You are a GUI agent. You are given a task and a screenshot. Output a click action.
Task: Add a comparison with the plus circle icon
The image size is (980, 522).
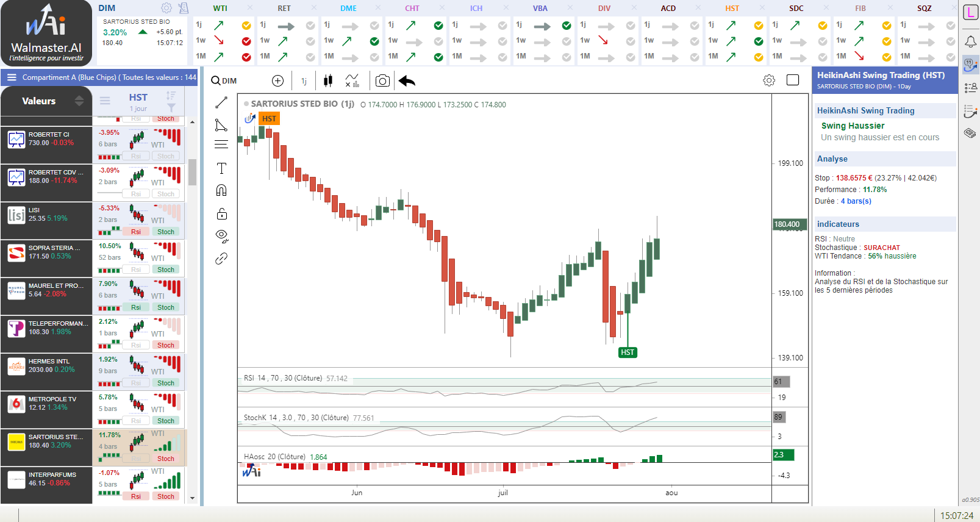click(277, 81)
